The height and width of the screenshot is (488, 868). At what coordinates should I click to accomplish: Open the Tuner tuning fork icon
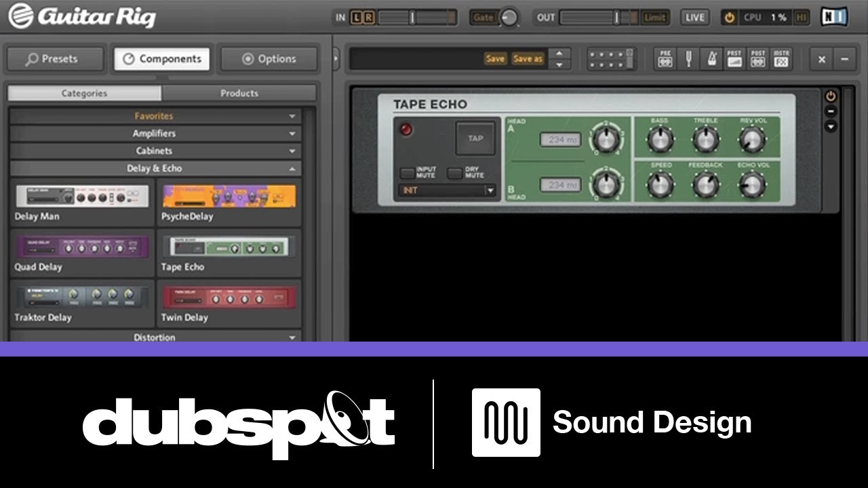click(688, 59)
